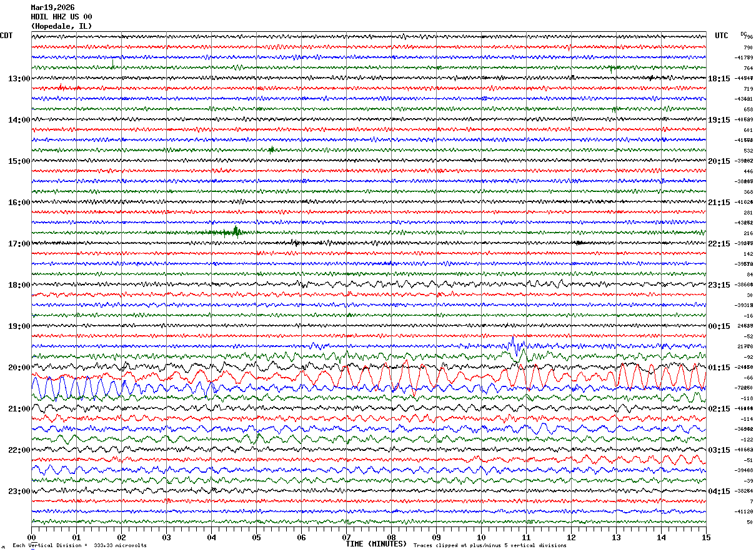
Task: Select the 23:00 CDT time label
Action: tap(19, 491)
